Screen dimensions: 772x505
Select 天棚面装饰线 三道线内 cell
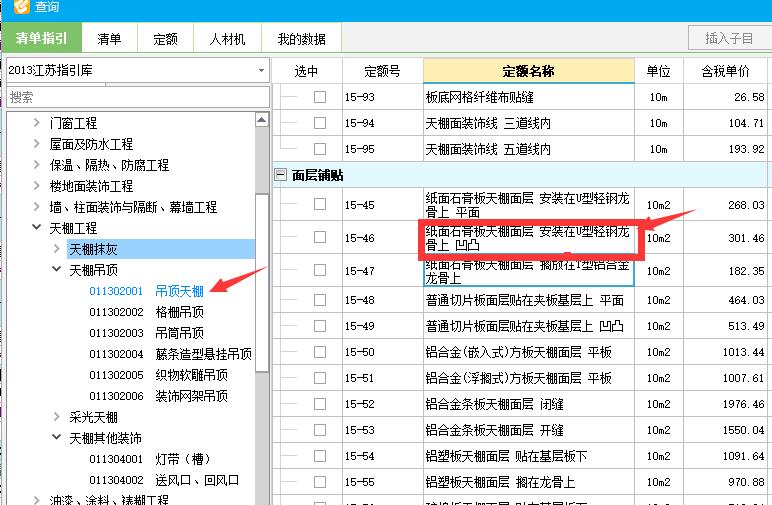528,123
